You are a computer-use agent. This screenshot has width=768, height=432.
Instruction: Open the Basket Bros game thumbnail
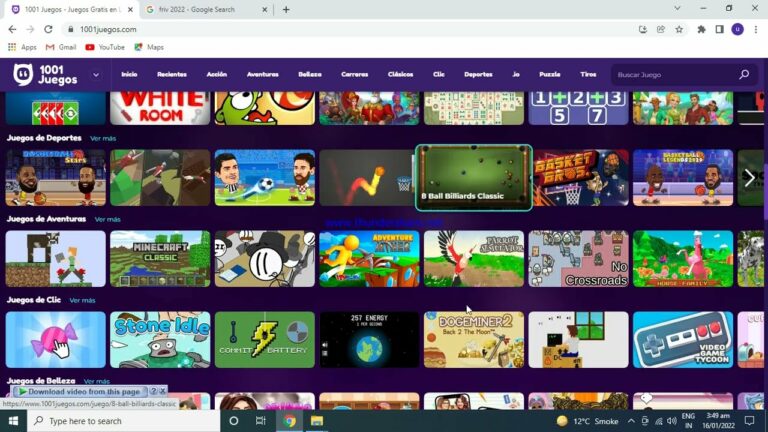click(581, 178)
